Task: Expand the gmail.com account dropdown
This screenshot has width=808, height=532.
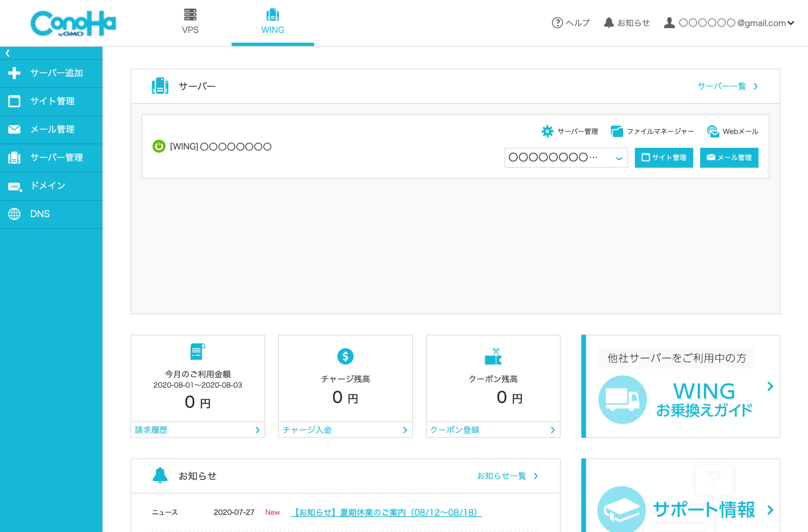Action: (x=790, y=23)
